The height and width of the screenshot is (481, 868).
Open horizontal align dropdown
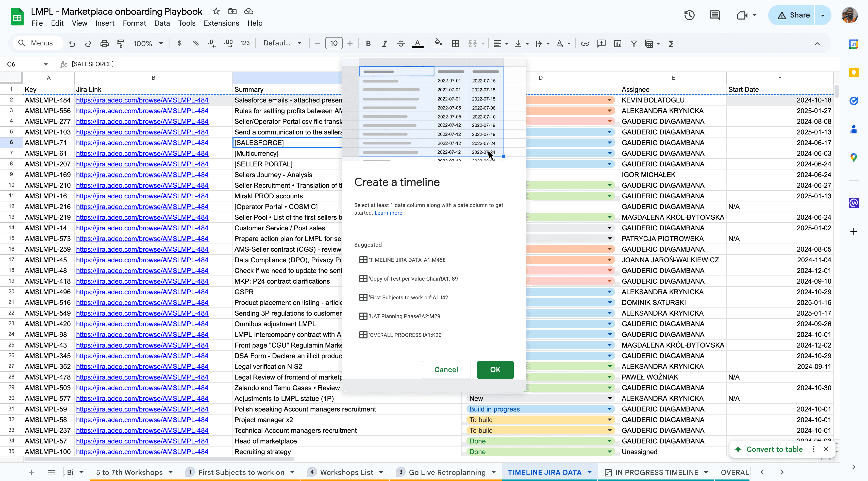tap(501, 43)
